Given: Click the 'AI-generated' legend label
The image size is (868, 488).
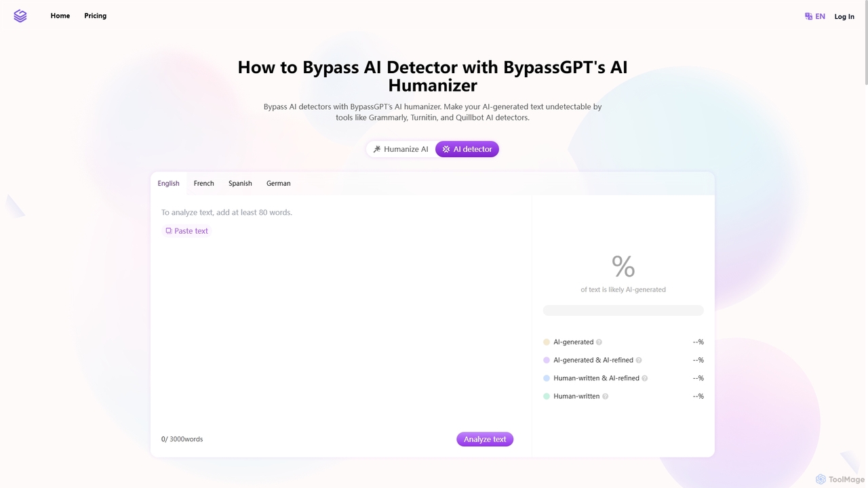Looking at the screenshot, I should [x=574, y=342].
